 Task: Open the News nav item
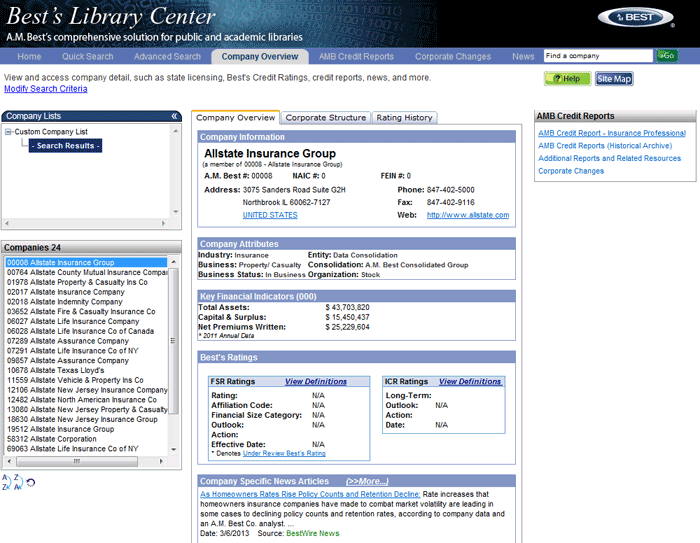tap(523, 56)
